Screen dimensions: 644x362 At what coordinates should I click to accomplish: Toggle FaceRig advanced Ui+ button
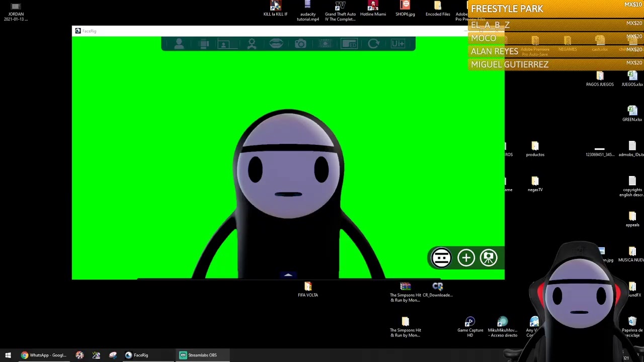[x=397, y=44]
